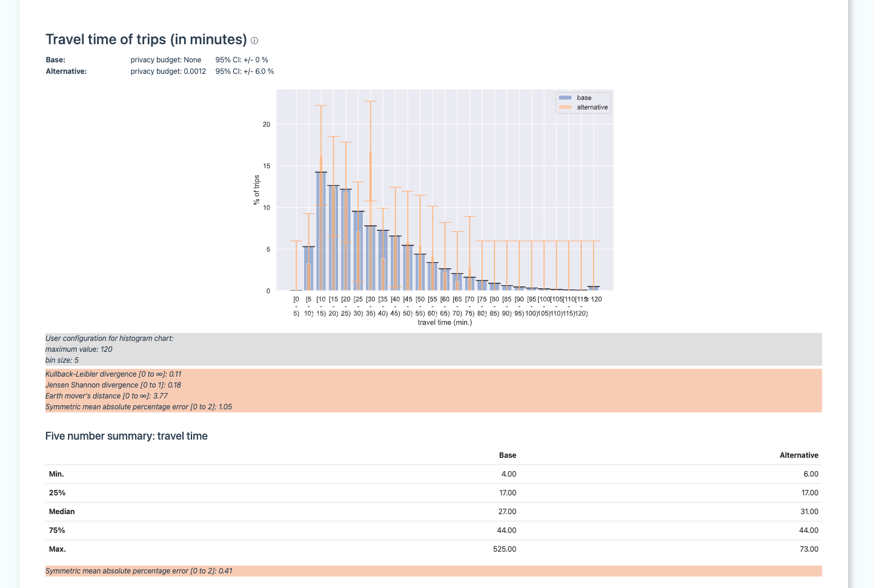
Task: Click the 'Alternative:' label under the title
Action: [67, 71]
